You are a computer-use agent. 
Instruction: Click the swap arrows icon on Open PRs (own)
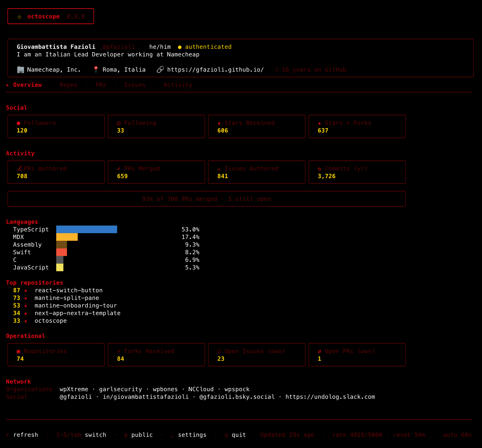click(x=320, y=351)
